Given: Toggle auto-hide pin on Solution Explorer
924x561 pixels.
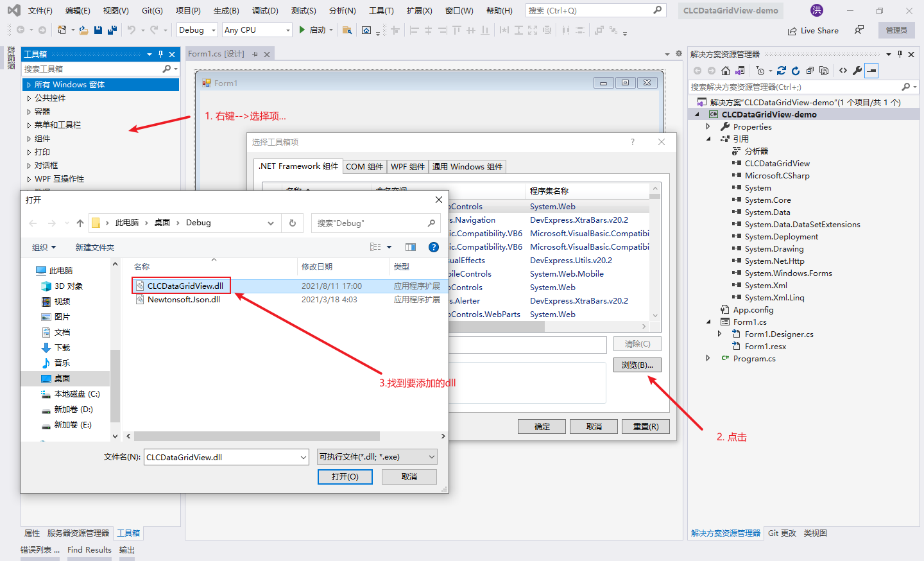Looking at the screenshot, I should pos(900,55).
